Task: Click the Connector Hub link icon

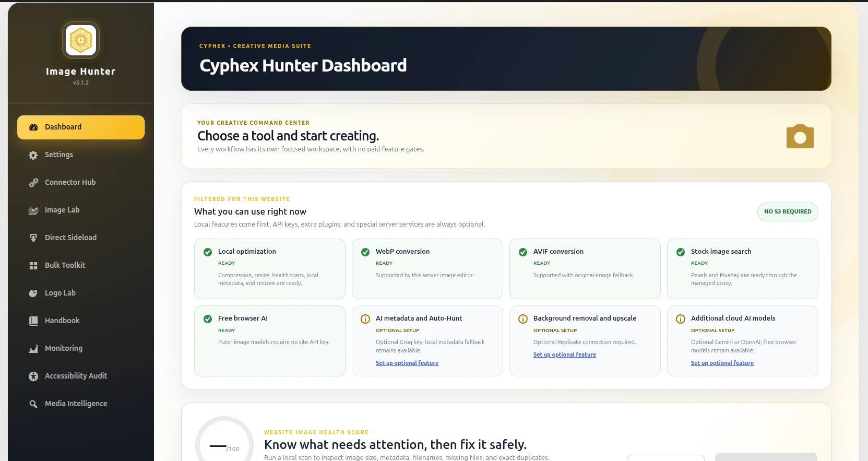Action: pyautogui.click(x=33, y=183)
